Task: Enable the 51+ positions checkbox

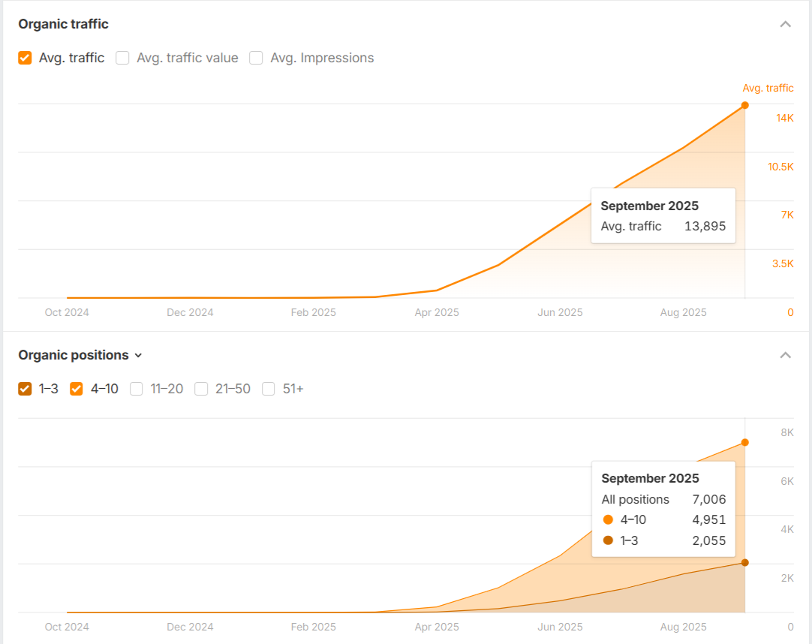Action: pyautogui.click(x=268, y=389)
